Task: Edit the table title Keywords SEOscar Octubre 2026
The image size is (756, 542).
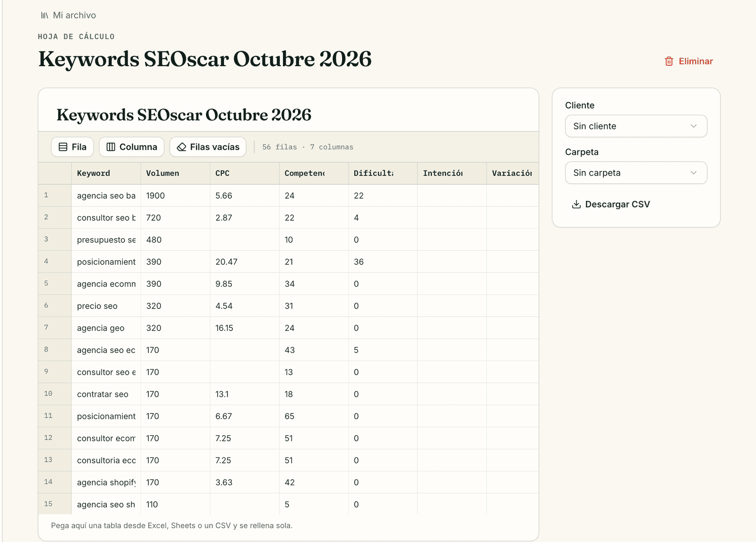Action: [184, 115]
